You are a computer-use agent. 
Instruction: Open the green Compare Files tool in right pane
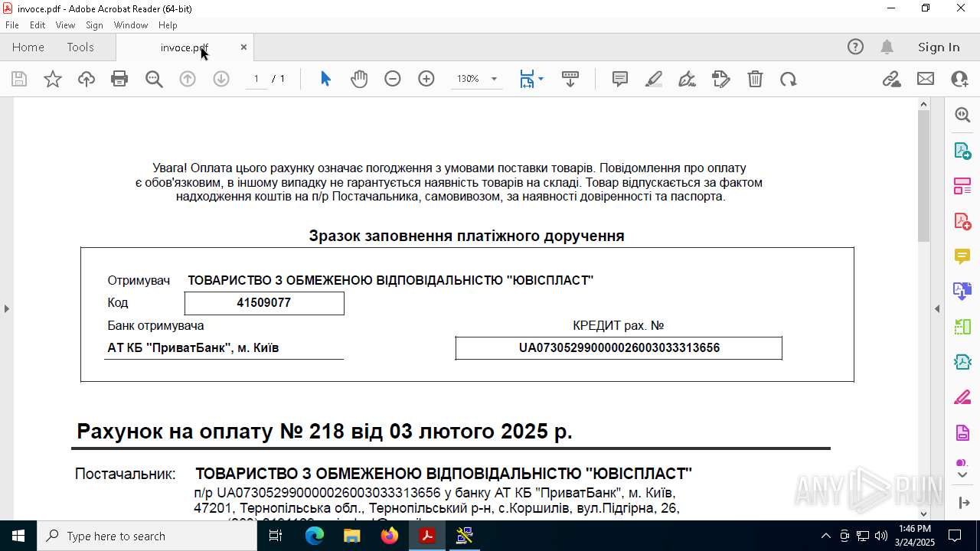pos(962,327)
